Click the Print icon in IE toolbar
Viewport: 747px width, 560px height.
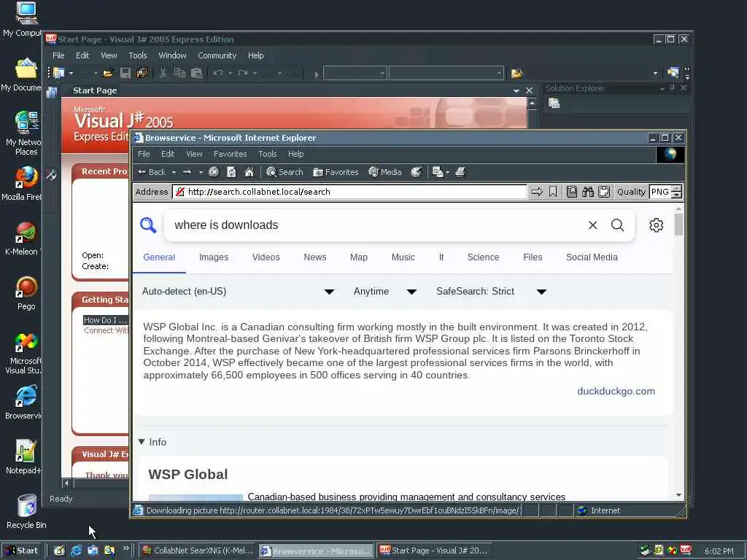(460, 172)
